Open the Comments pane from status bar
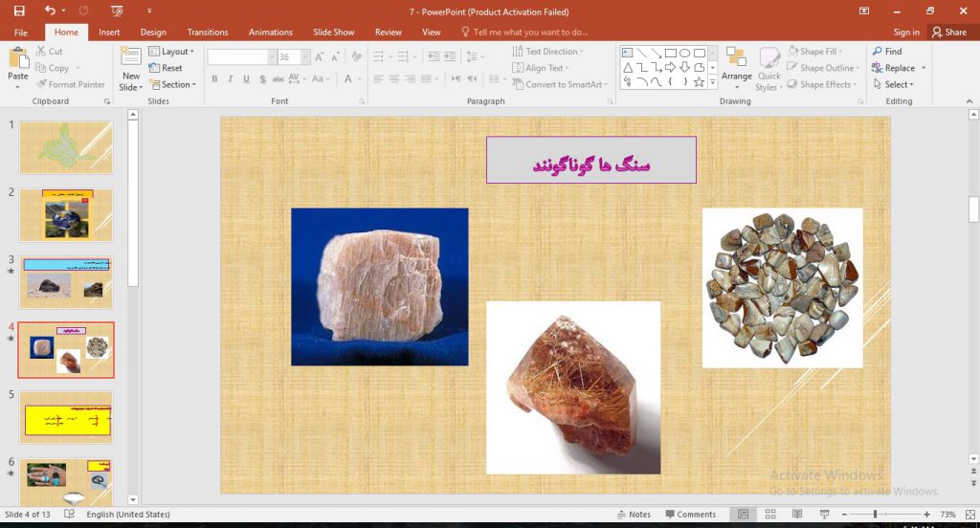 coord(690,515)
